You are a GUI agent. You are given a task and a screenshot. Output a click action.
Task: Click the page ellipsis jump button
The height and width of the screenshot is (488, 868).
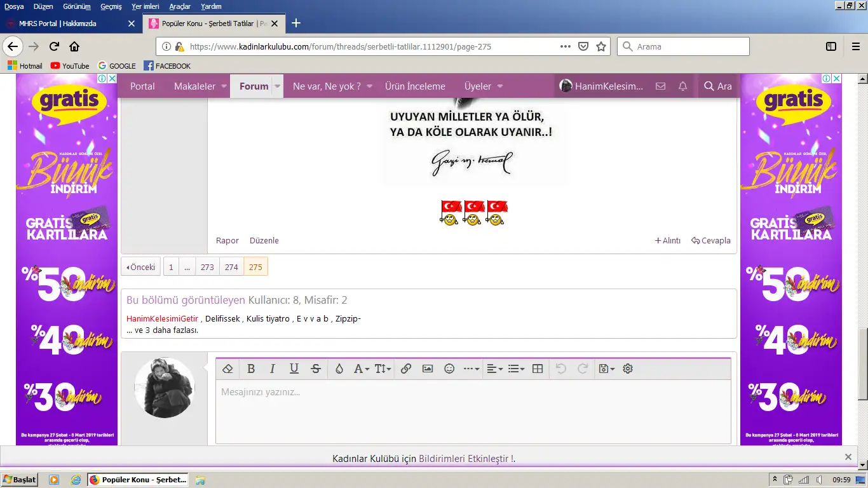187,267
